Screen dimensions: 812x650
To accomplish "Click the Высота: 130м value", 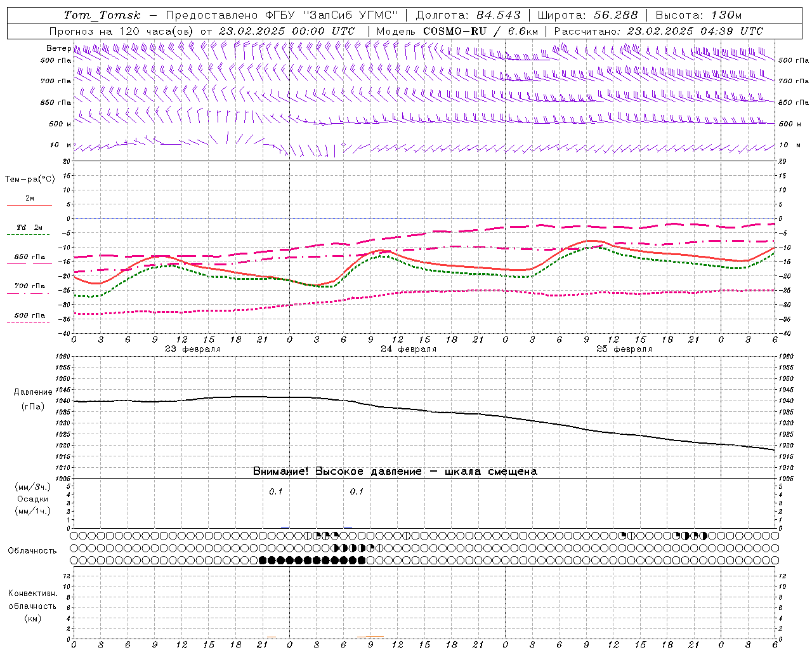I will point(699,15).
